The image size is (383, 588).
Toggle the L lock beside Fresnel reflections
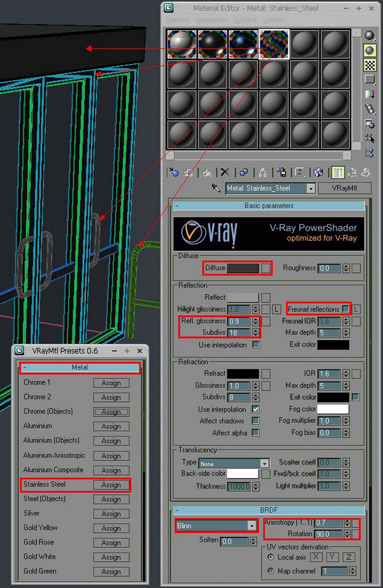356,309
